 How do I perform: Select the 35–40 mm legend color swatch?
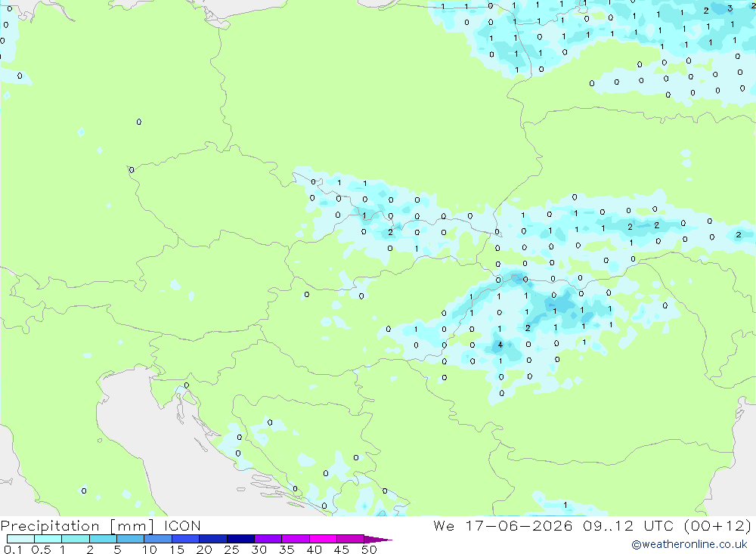pos(296,539)
